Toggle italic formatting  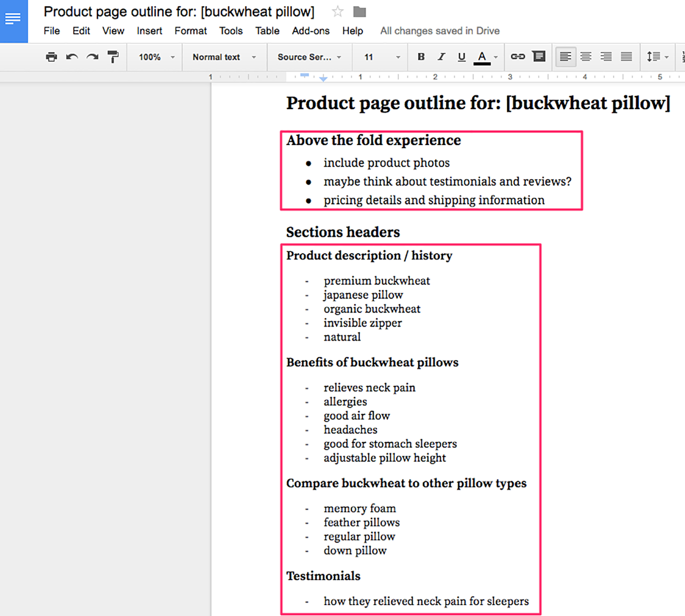click(441, 57)
